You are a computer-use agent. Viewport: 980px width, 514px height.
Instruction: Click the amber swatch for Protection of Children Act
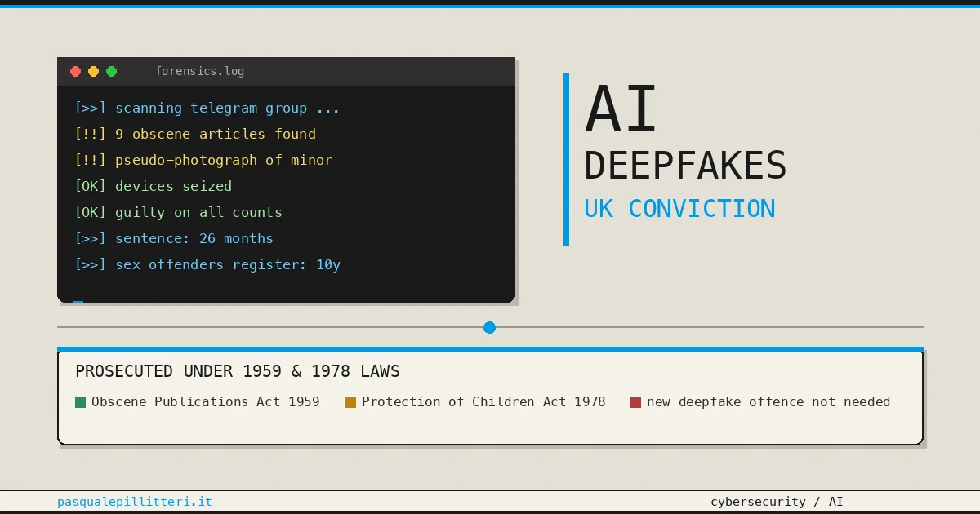point(350,402)
